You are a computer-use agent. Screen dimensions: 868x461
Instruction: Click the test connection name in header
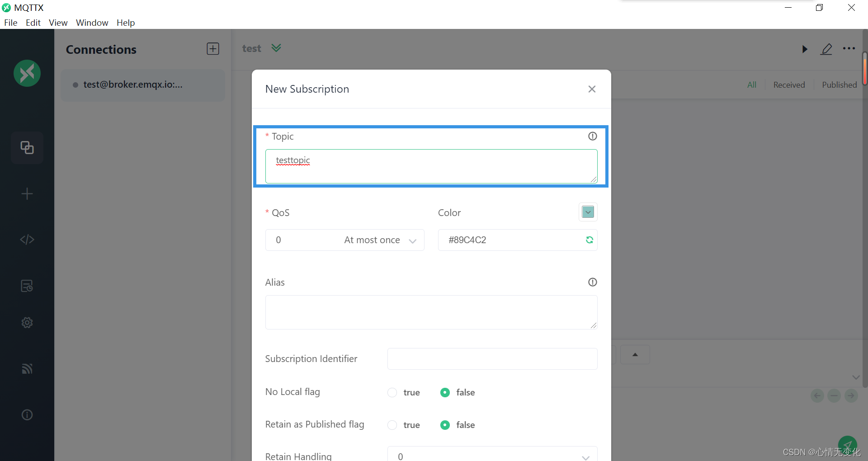[x=252, y=48]
